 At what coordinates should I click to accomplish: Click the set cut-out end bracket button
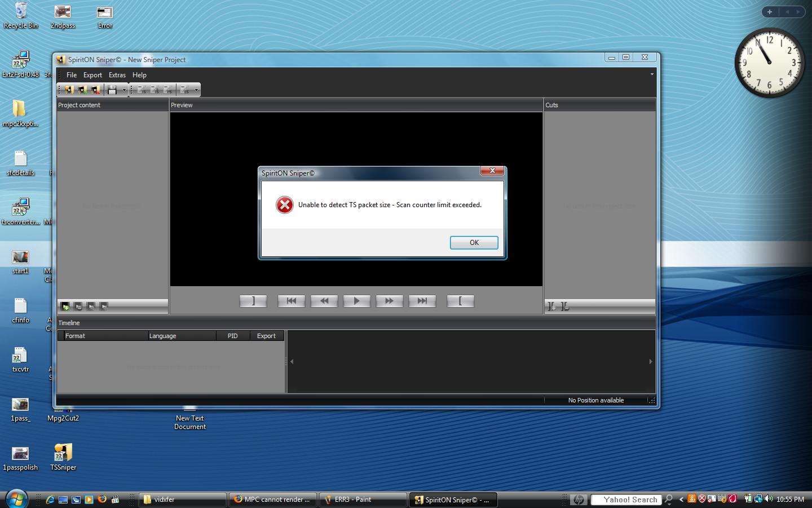pos(253,301)
